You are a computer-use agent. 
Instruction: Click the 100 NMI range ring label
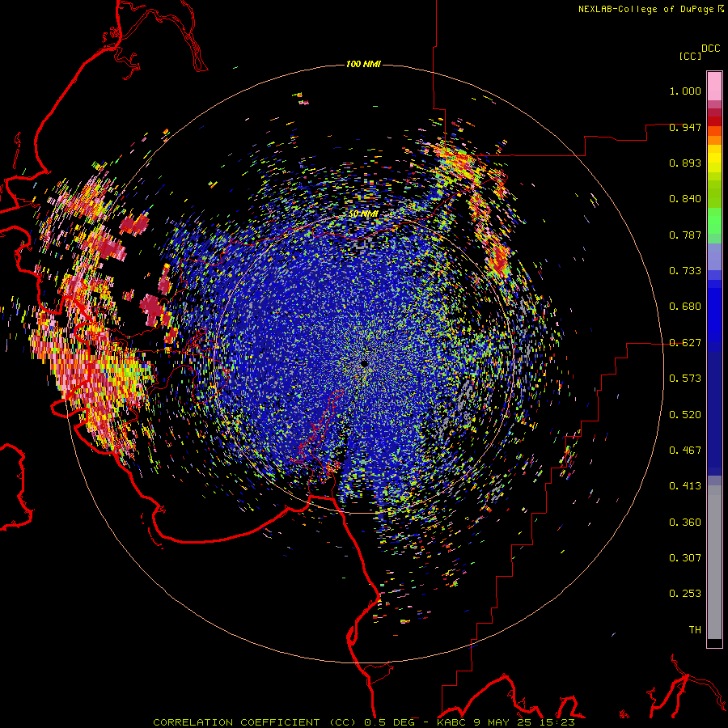(x=363, y=64)
